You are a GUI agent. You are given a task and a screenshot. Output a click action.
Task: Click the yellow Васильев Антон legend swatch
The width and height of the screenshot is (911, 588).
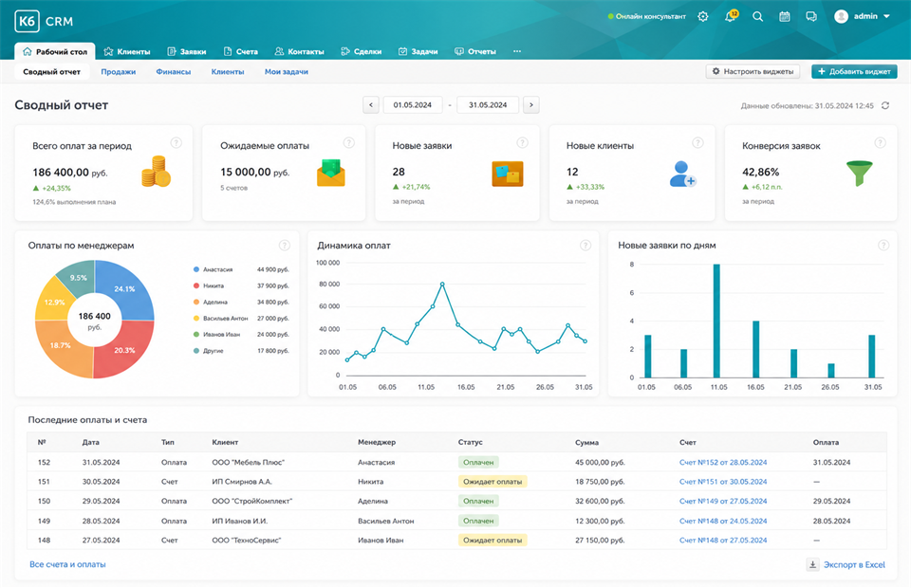coord(196,318)
